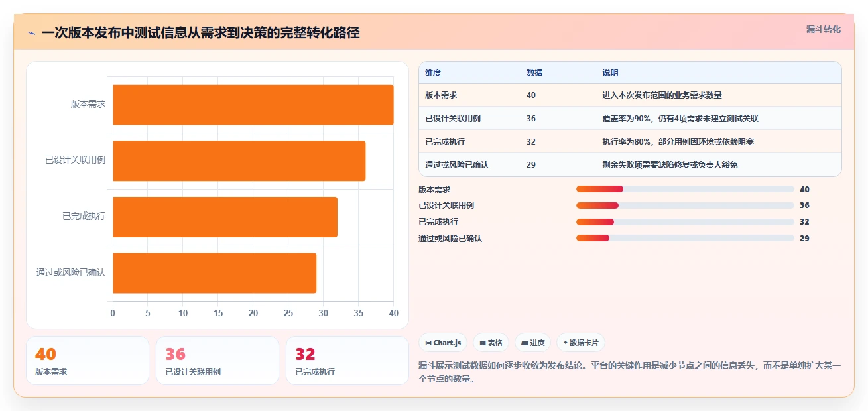Click the page title 一次版本发布中测试信息…
Viewport: 868px width, 411px height.
200,32
